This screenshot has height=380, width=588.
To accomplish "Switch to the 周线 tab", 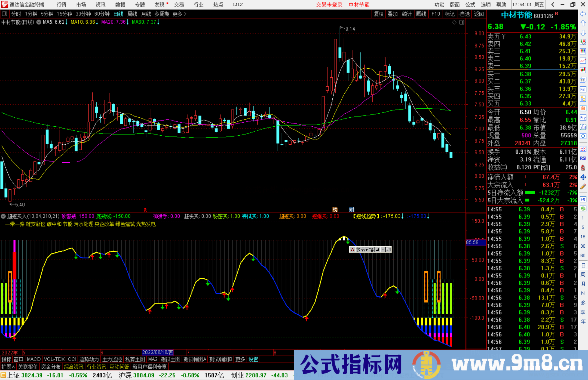I will click(132, 14).
